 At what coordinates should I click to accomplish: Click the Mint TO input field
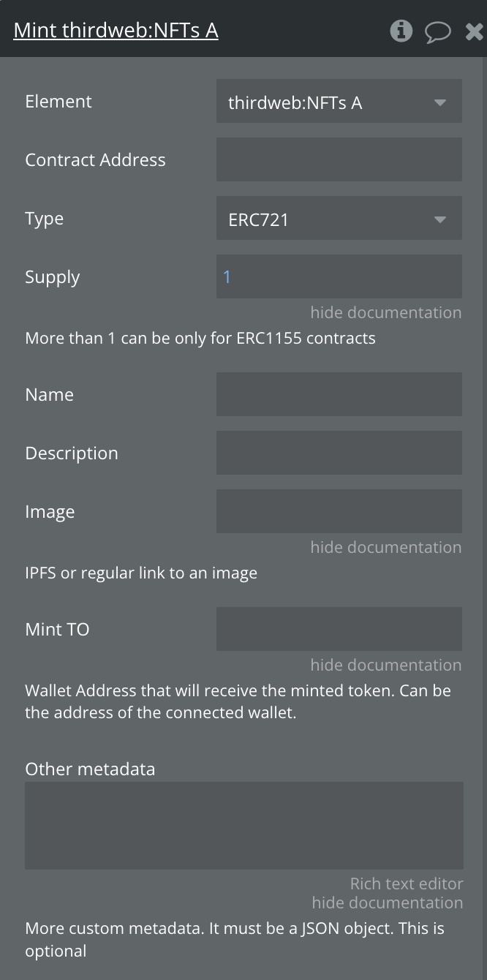(x=339, y=629)
